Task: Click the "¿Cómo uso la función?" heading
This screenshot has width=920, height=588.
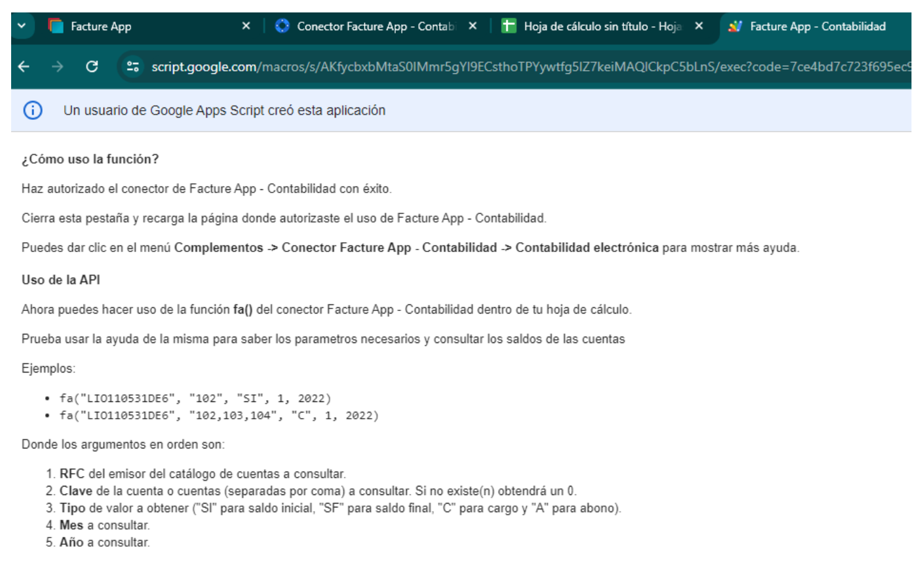Action: (x=90, y=159)
